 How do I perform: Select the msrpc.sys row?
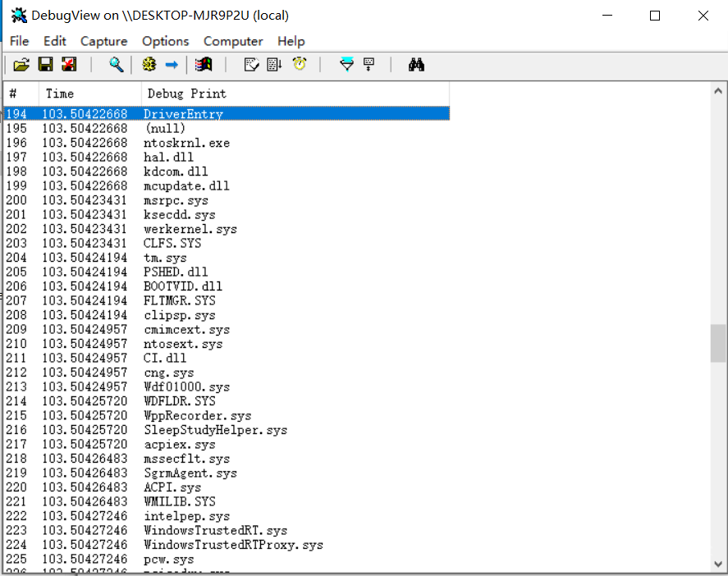(227, 200)
